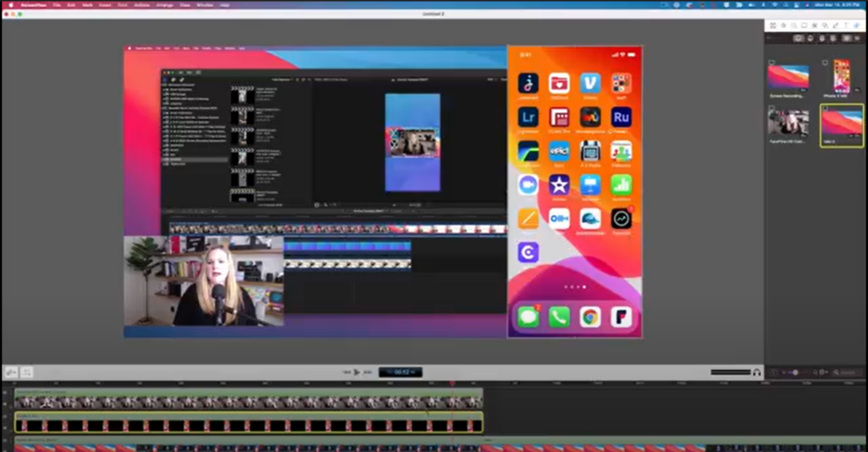
Task: Toggle the headphones audio monitor icon
Action: [x=756, y=372]
